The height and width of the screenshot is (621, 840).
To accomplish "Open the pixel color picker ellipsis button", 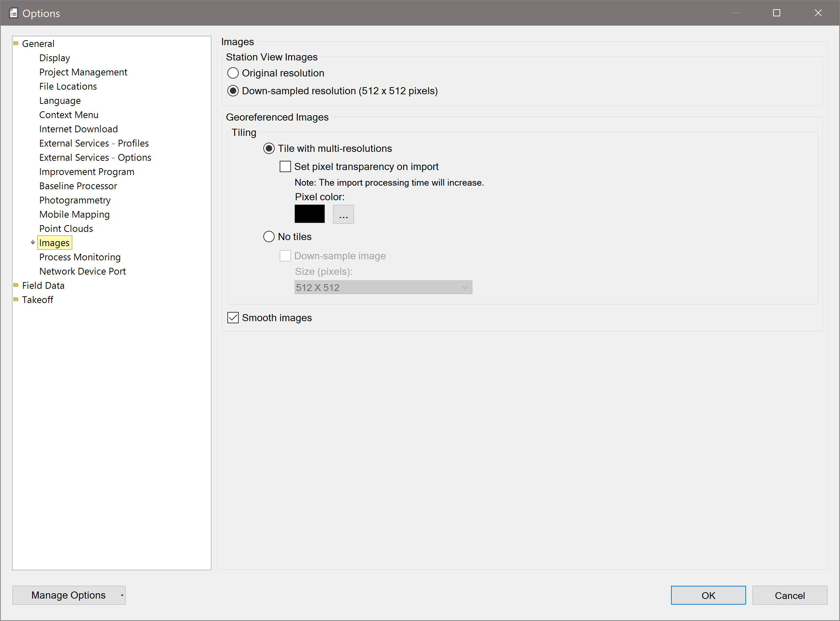I will tap(343, 214).
